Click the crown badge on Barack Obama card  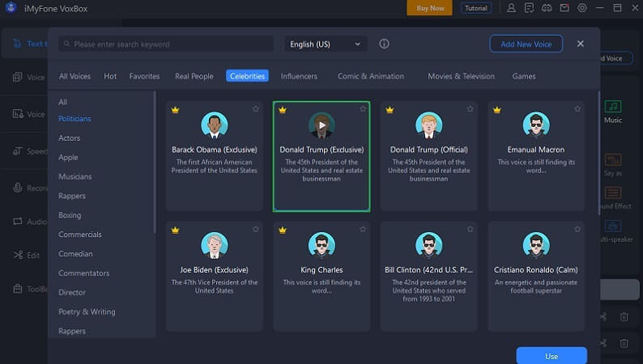[176, 110]
